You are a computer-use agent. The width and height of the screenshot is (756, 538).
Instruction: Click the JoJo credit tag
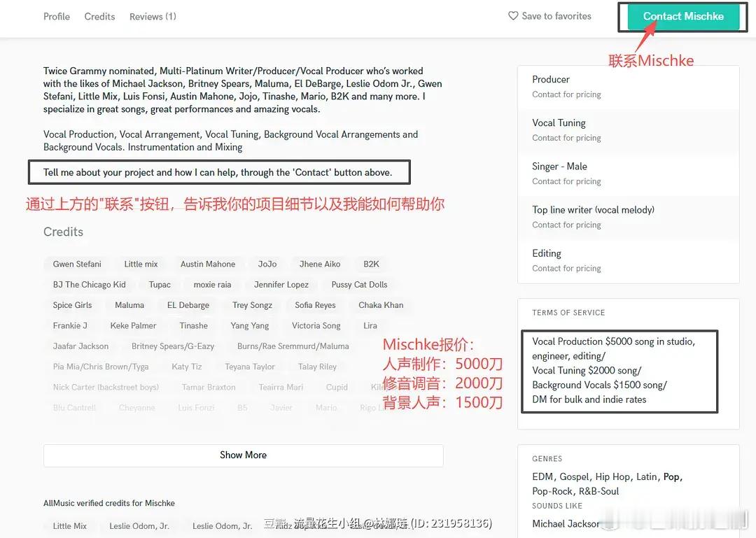tap(267, 264)
